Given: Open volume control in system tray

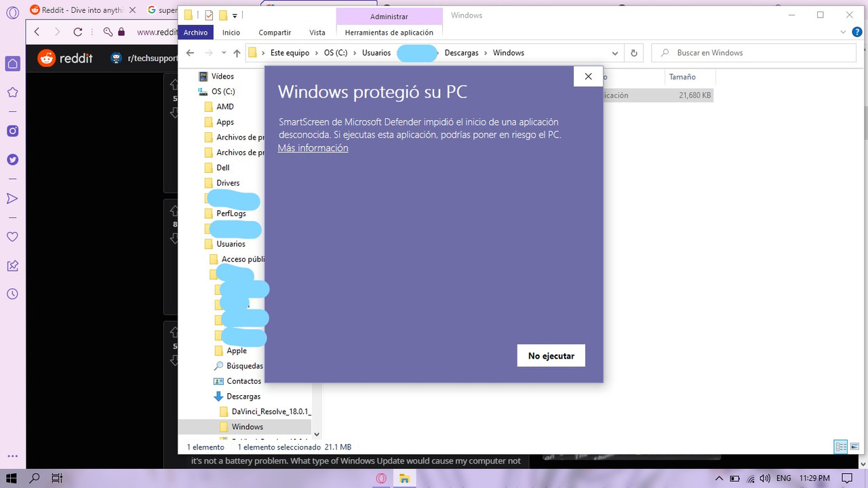Looking at the screenshot, I should pos(765,479).
